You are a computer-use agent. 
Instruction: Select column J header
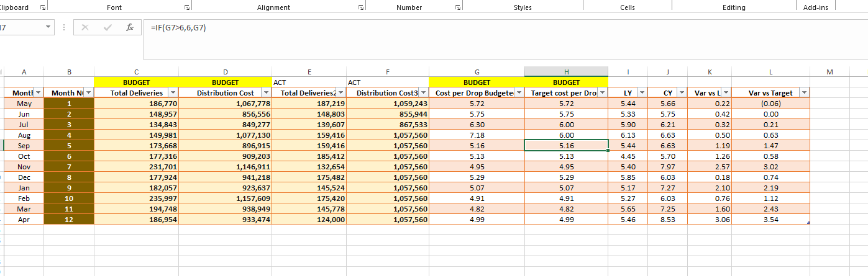coord(667,72)
